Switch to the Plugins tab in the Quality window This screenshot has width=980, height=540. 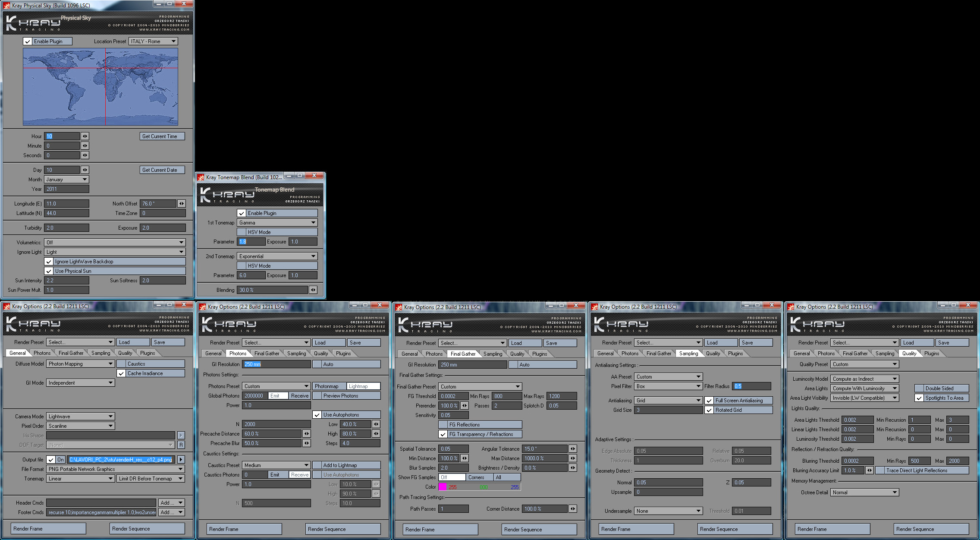(932, 354)
